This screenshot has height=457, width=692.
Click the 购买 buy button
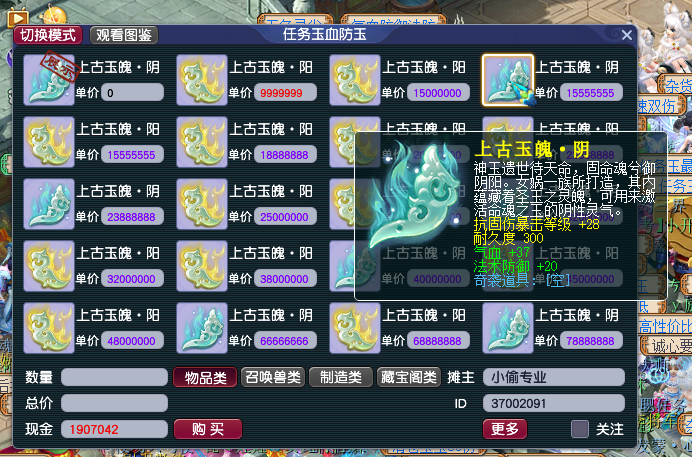[x=208, y=429]
